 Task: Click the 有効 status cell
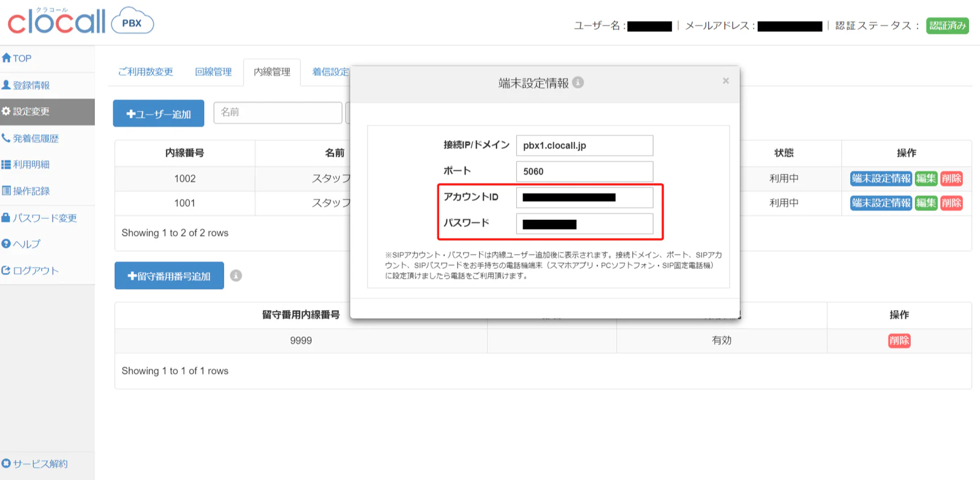click(x=722, y=340)
